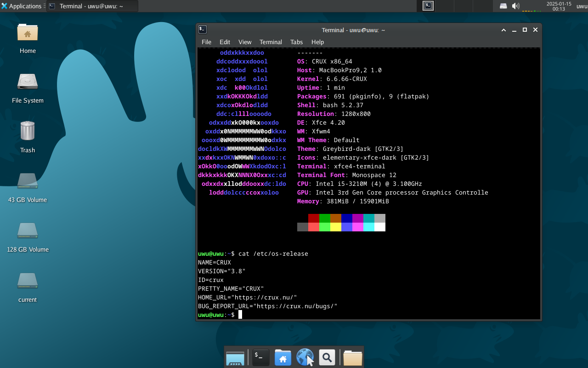Roll up the terminal window with the arrow button
The height and width of the screenshot is (368, 588).
point(503,30)
